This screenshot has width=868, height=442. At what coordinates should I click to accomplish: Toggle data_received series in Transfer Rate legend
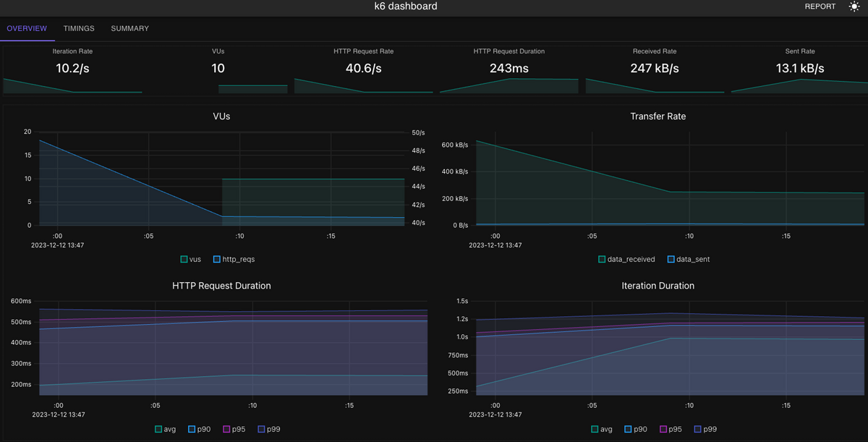click(x=626, y=259)
